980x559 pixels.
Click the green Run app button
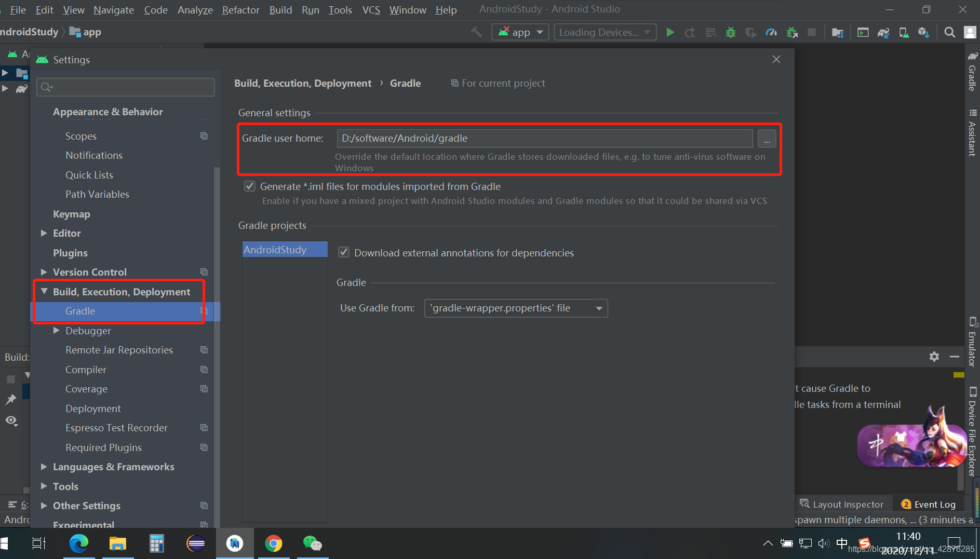click(x=670, y=32)
